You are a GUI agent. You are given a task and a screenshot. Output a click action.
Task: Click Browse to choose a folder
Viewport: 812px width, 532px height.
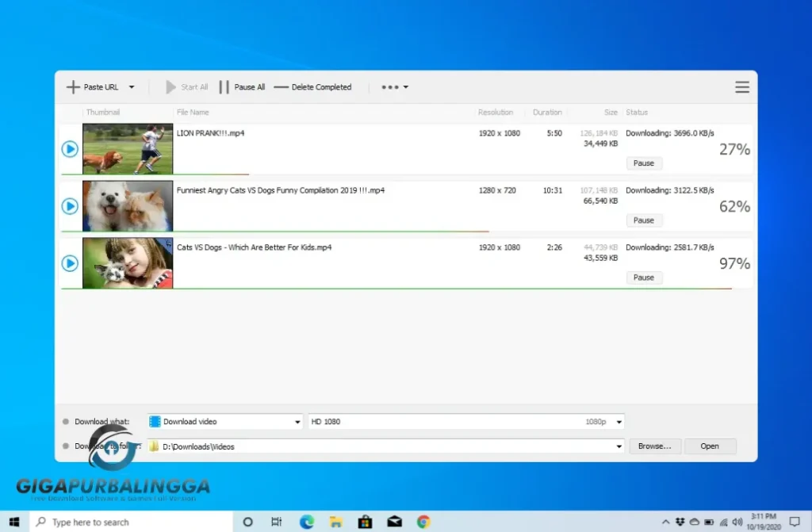655,446
